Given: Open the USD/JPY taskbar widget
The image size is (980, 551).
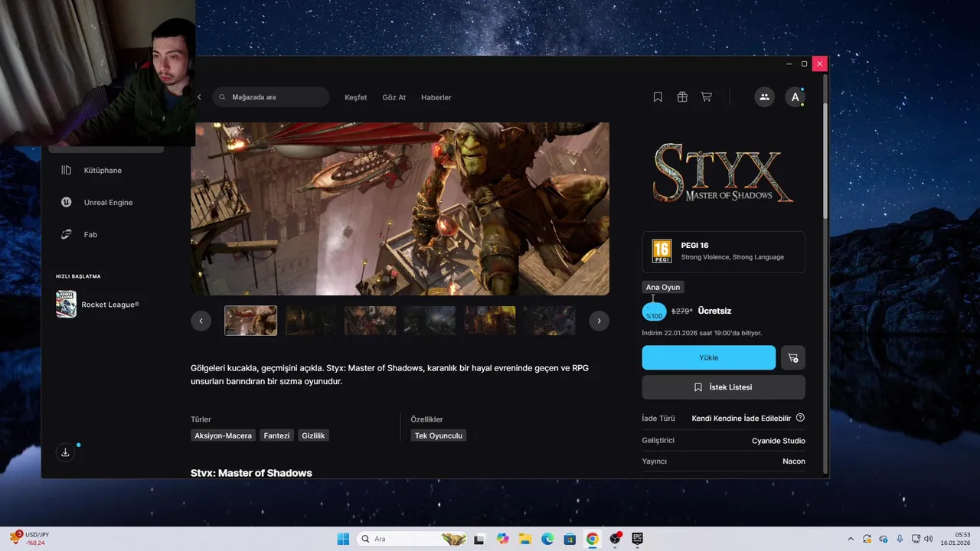Looking at the screenshot, I should (x=31, y=539).
